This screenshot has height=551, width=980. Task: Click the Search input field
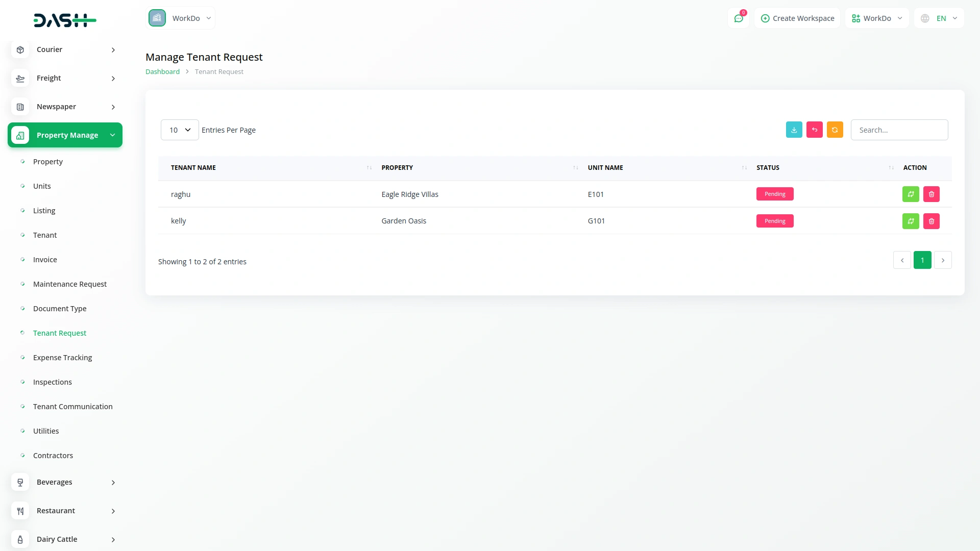(899, 130)
